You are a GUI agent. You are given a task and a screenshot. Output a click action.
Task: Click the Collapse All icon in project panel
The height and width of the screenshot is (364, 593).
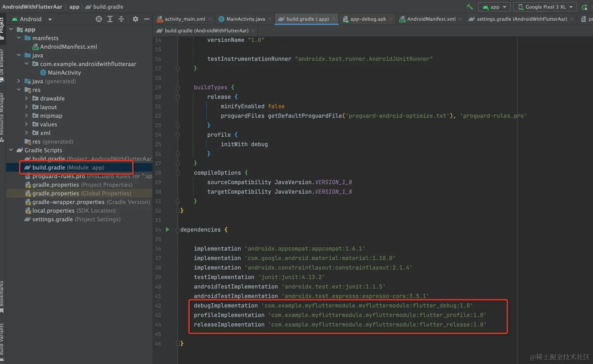tap(121, 19)
